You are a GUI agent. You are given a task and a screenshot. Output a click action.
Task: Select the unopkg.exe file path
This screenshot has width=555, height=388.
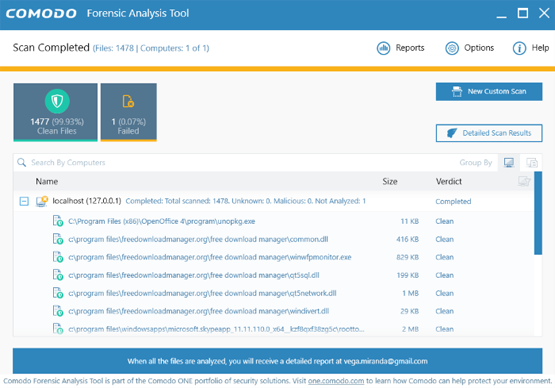pos(161,221)
